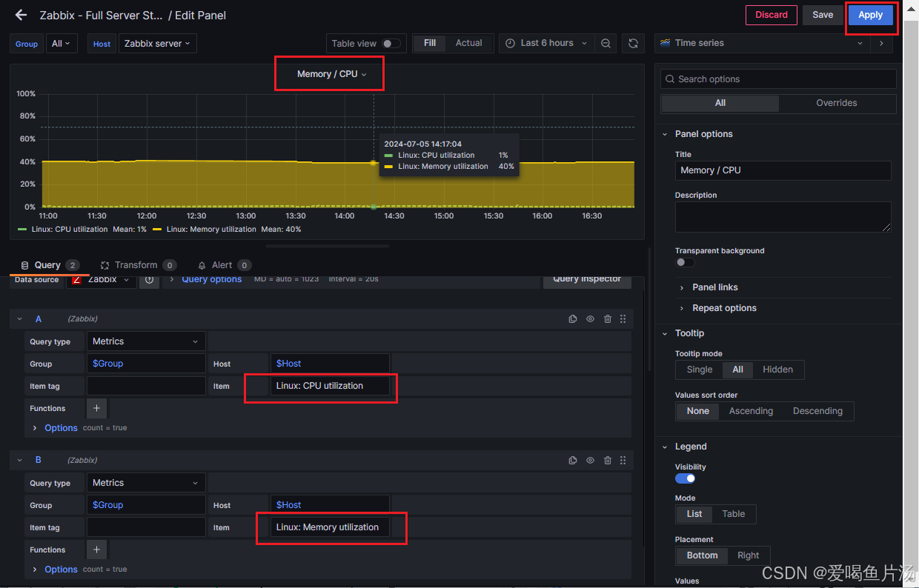Collapse the query A row chevron
919x588 pixels.
tap(20, 319)
